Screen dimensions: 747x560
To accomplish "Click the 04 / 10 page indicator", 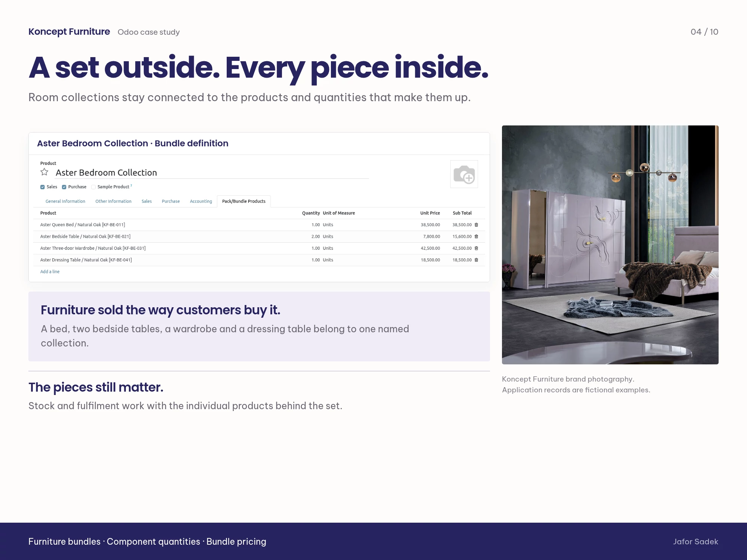I will click(704, 32).
